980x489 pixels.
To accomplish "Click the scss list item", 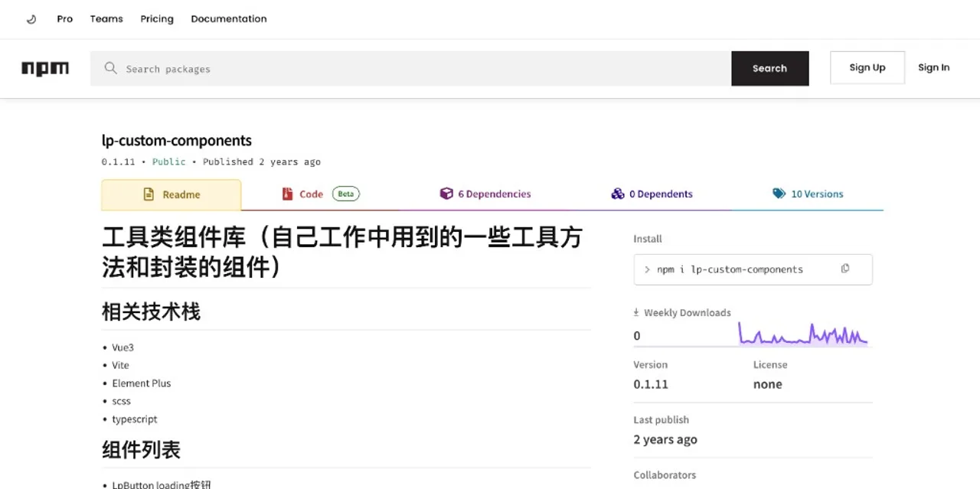I will tap(122, 401).
